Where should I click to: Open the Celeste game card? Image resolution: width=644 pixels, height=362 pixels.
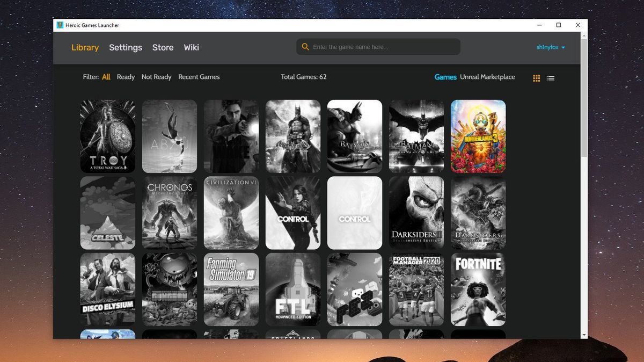108,213
